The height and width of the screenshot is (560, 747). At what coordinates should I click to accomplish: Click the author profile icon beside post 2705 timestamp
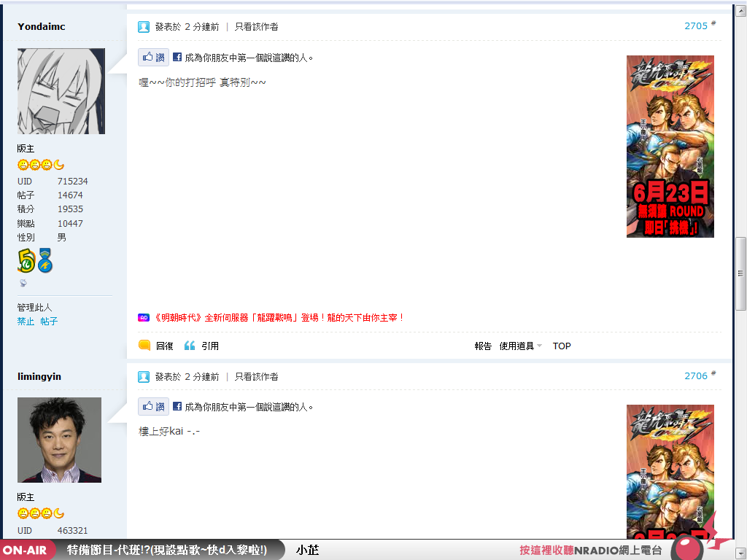click(144, 27)
